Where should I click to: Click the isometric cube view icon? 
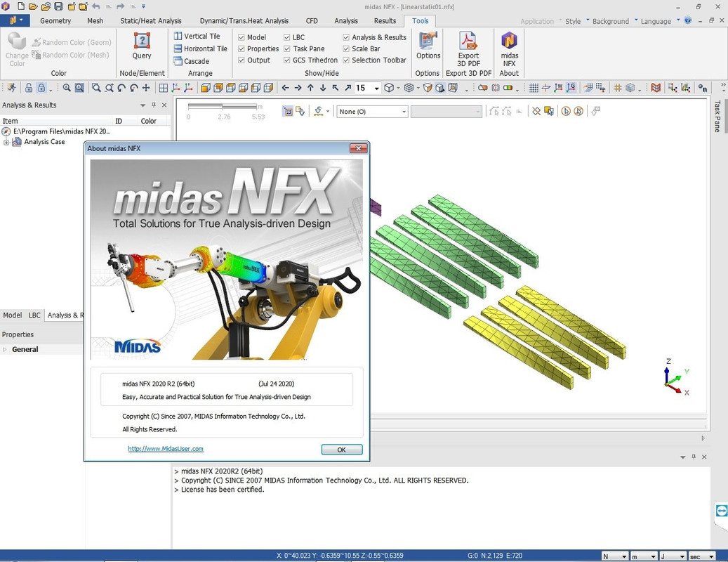pos(389,88)
